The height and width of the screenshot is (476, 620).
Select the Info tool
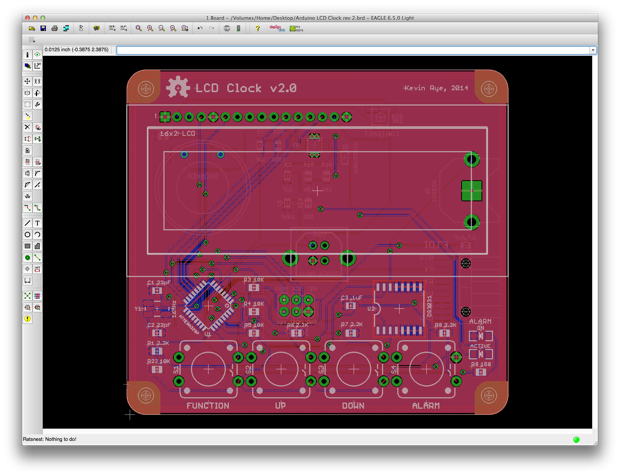coord(27,55)
